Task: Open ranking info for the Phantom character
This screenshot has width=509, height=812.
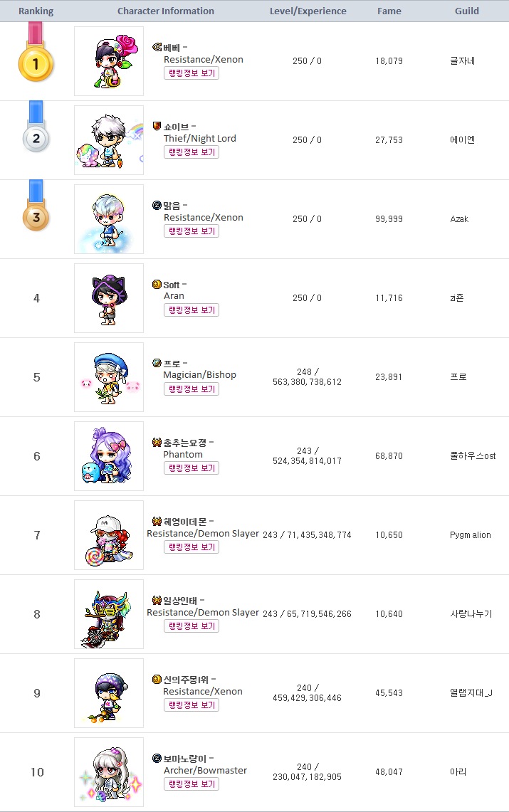Action: (x=191, y=468)
